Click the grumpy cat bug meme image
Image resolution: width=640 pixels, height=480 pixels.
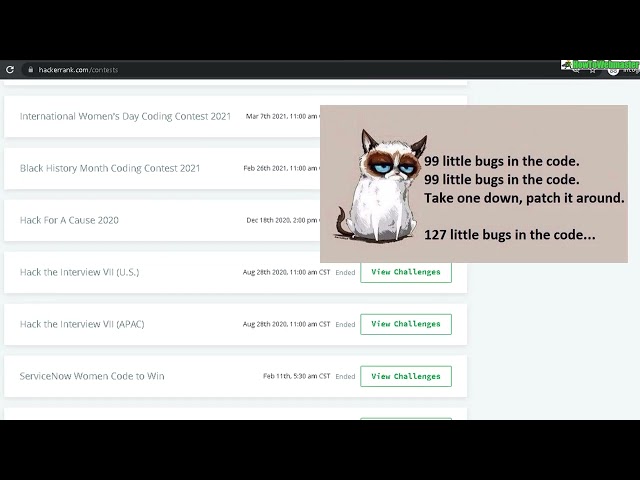474,184
